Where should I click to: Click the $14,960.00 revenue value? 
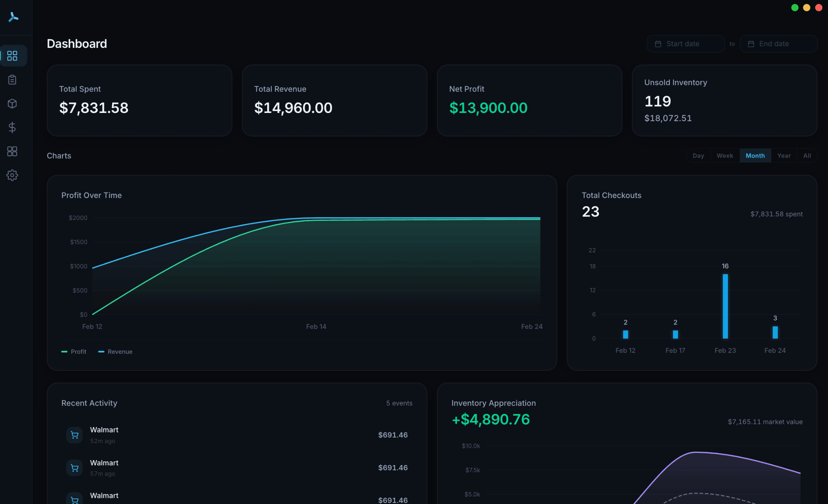[293, 108]
